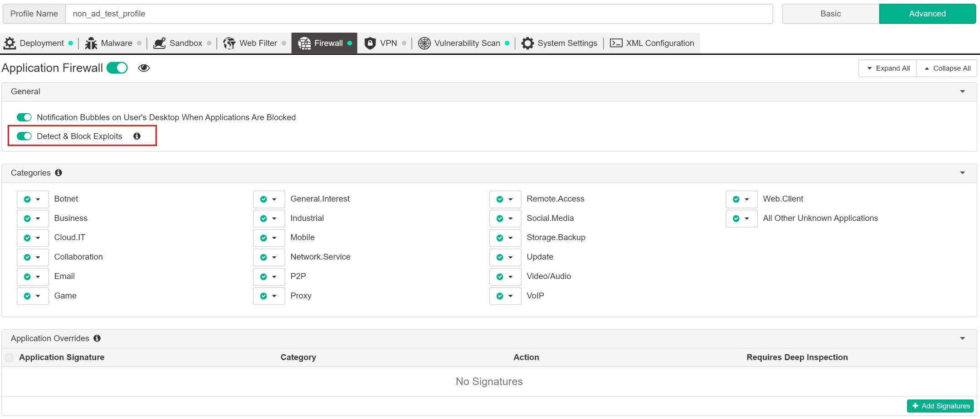Switch to Basic profile view
This screenshot has width=980, height=419.
tap(830, 14)
